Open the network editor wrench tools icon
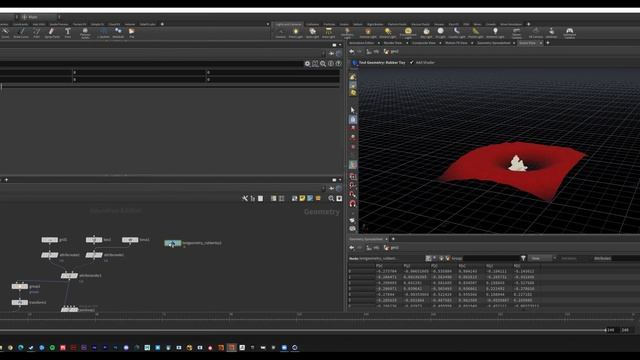Image resolution: width=640 pixels, height=360 pixels. click(244, 198)
